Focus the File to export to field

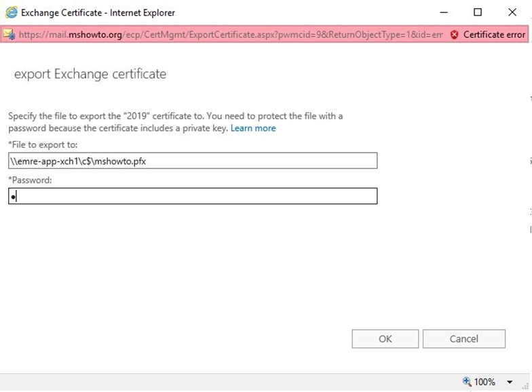pyautogui.click(x=193, y=161)
